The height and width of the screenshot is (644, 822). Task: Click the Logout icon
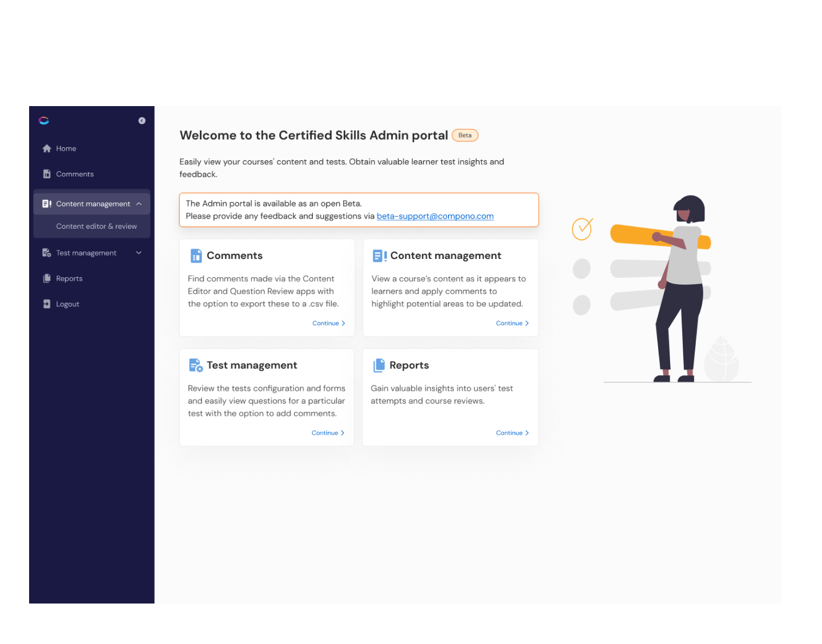pos(47,304)
